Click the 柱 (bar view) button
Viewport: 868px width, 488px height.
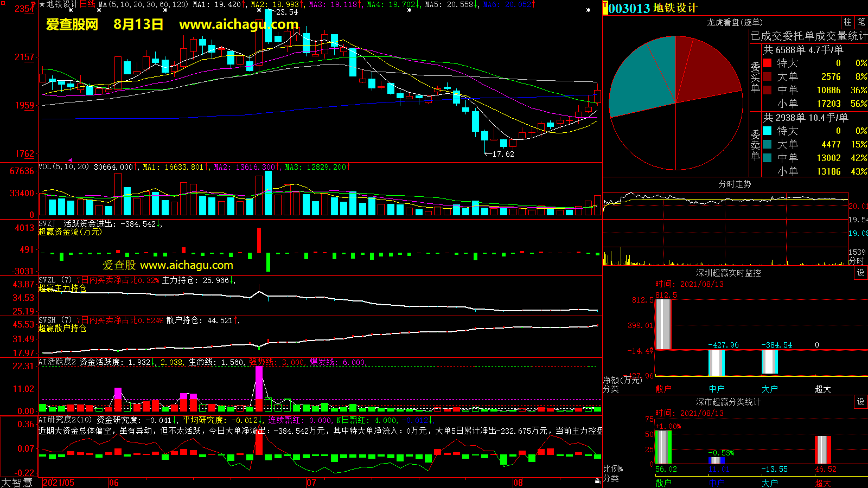tap(847, 22)
